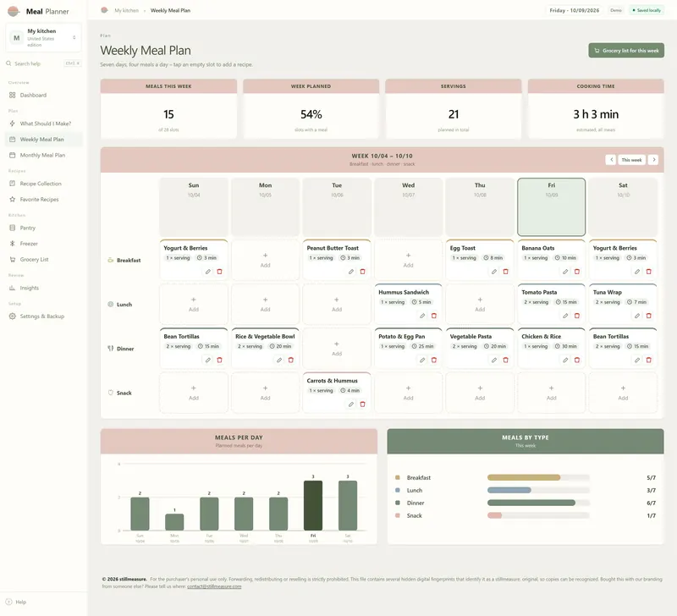
Task: Add a snack on Saturday
Action: 623,393
